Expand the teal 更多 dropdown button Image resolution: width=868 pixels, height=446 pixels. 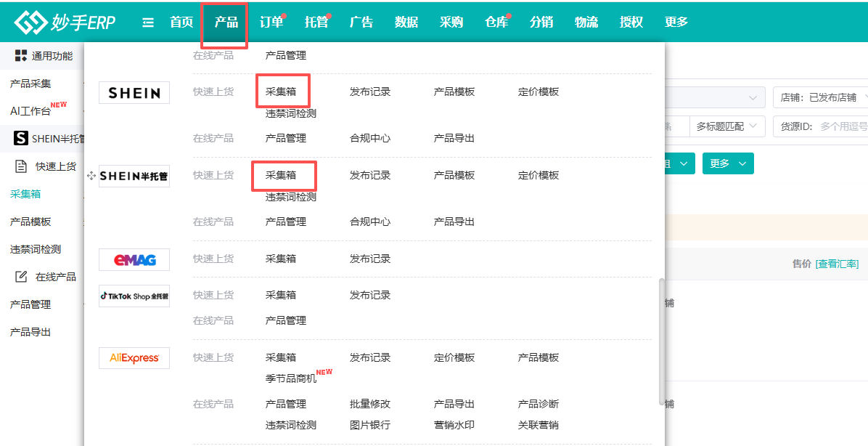coord(728,163)
